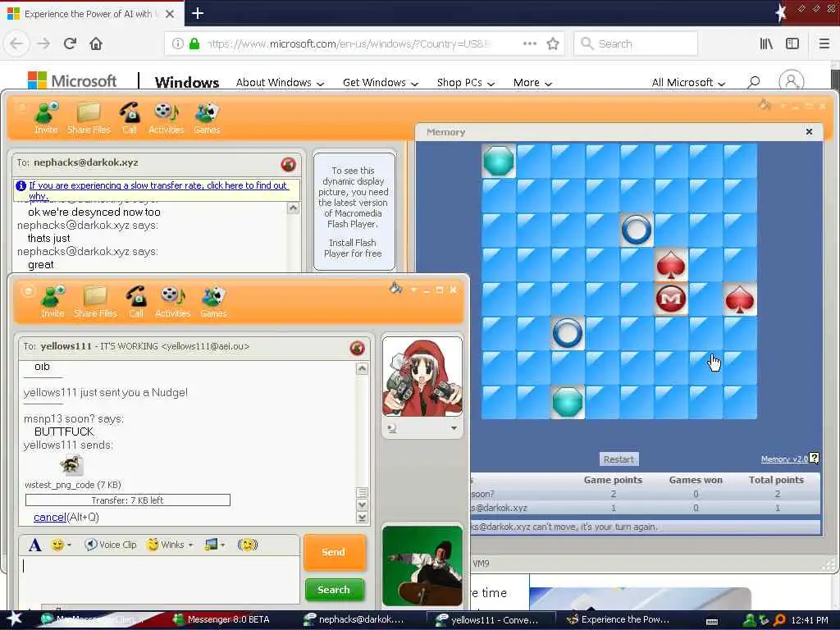
Task: Click Microsoft site search magnifier
Action: [754, 82]
